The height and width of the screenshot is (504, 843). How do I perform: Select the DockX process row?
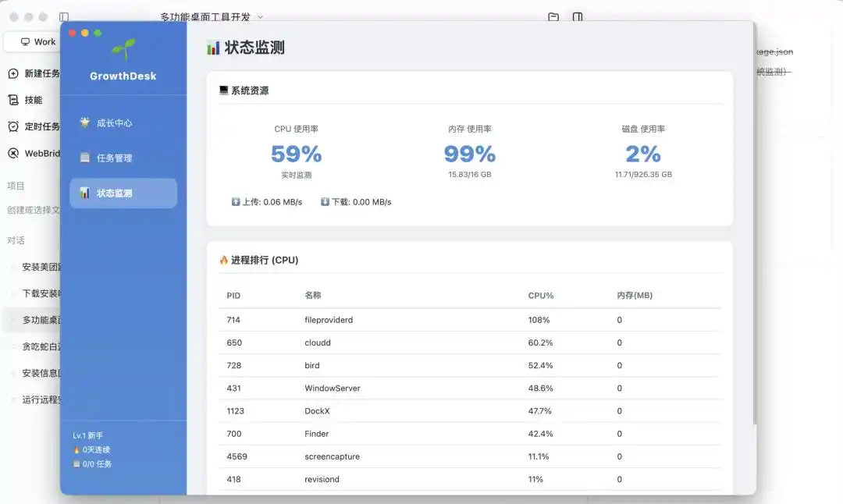point(469,411)
